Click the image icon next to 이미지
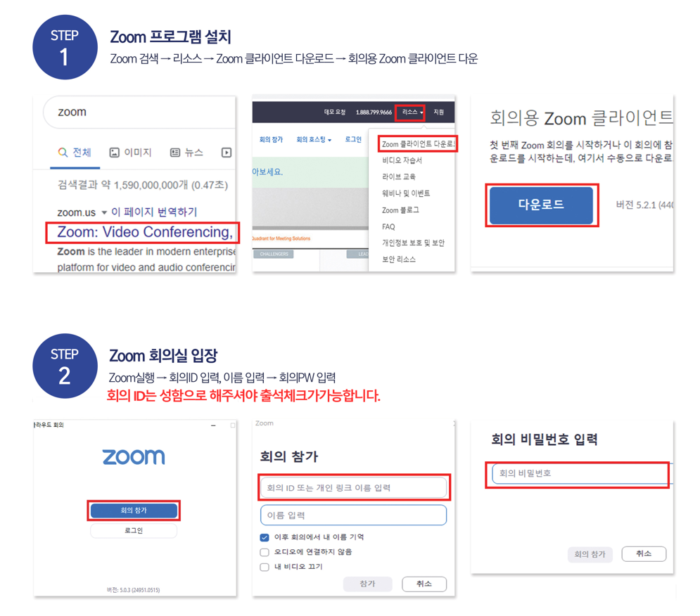Screen dimensions: 700x616 114,153
